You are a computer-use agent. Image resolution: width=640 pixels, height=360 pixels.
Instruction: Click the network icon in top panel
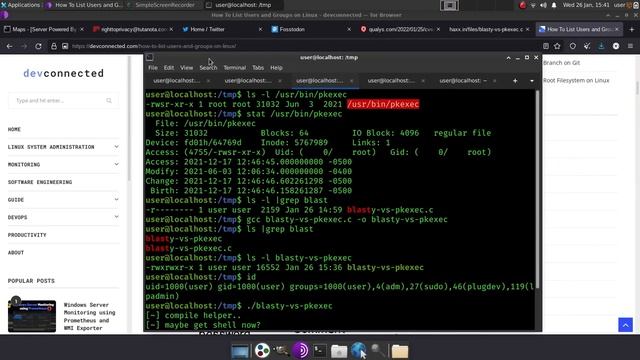(x=533, y=5)
